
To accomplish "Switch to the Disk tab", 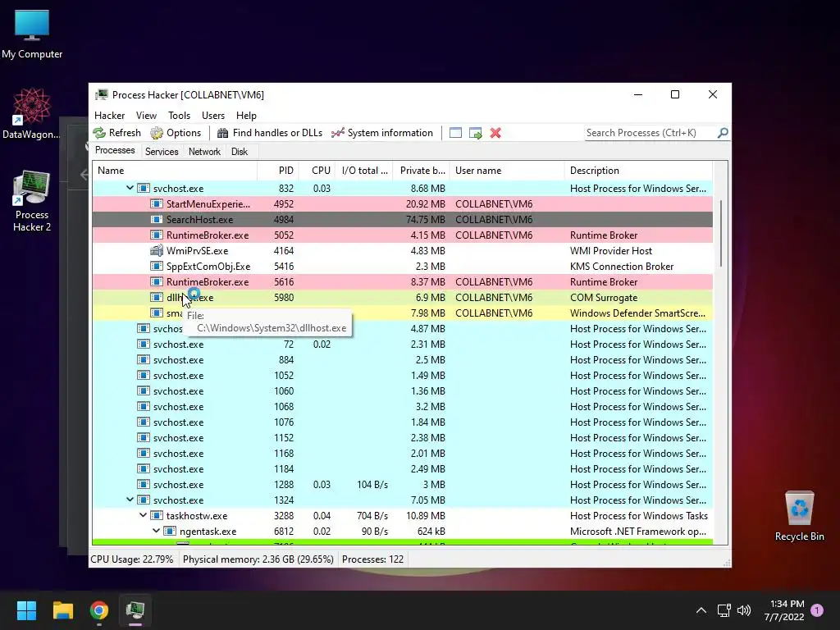I will (x=240, y=152).
